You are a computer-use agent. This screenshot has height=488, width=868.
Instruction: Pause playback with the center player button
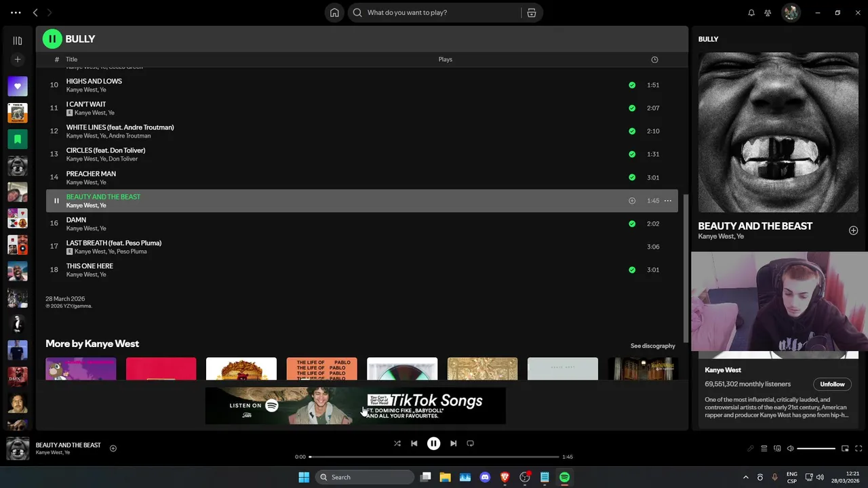click(x=433, y=443)
